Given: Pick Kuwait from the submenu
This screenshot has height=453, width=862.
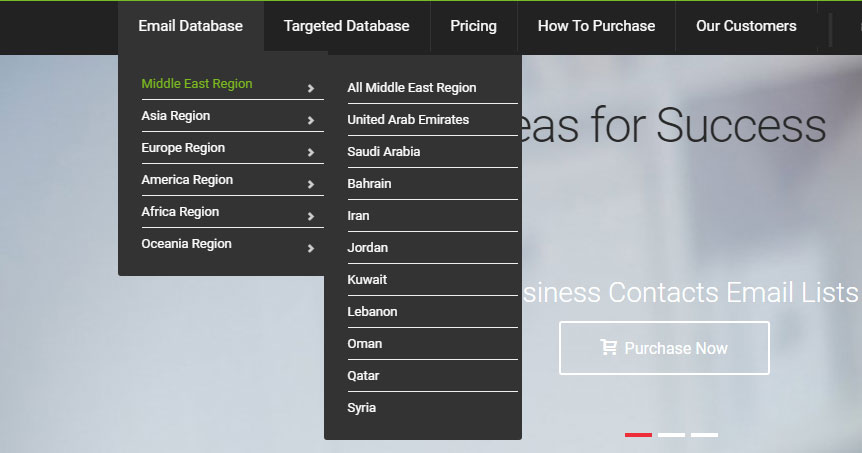Looking at the screenshot, I should coord(367,280).
